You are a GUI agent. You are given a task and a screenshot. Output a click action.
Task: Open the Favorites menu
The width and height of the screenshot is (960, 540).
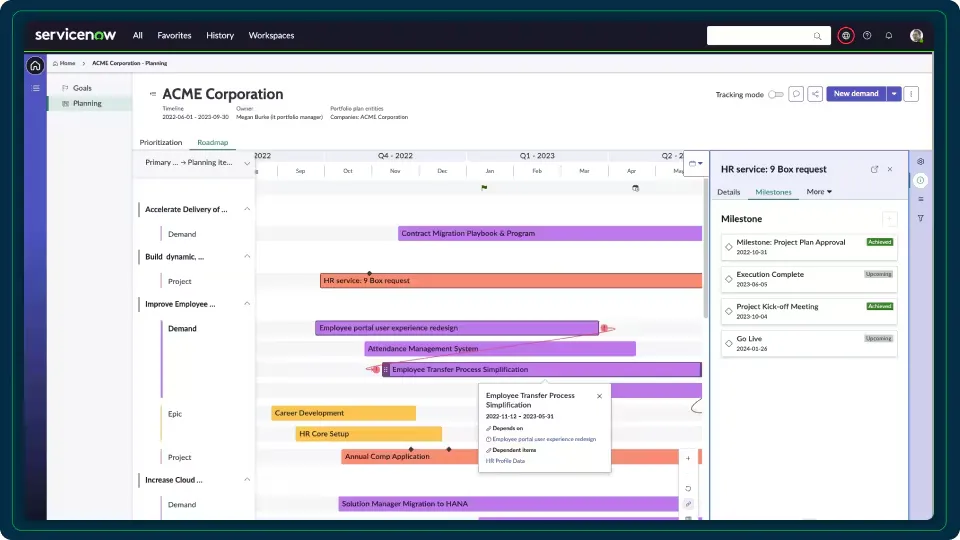coord(174,36)
